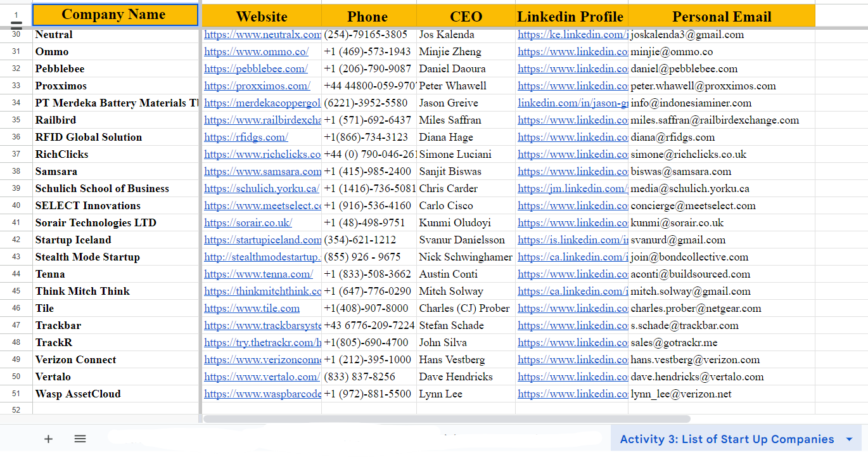Open the vertalo.com website link

262,377
